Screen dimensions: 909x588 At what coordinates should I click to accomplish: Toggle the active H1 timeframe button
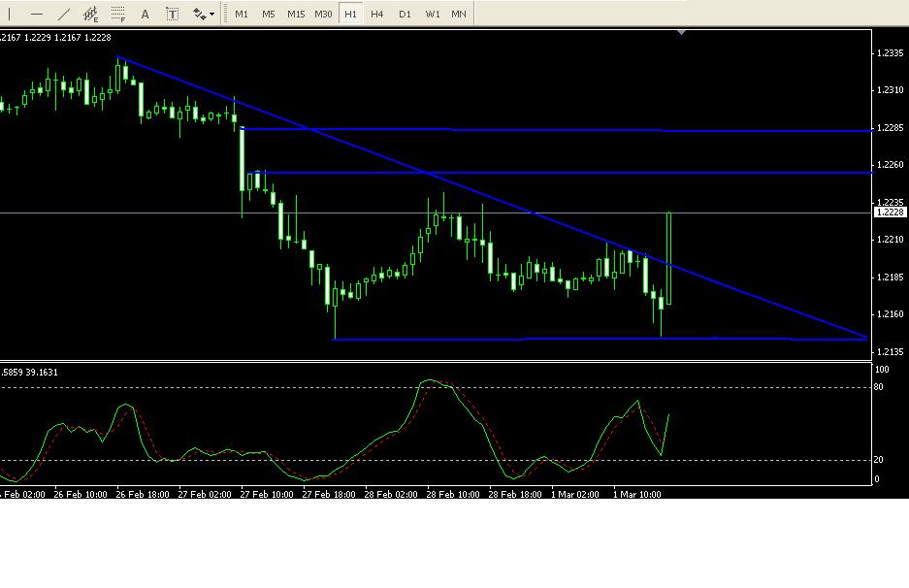pyautogui.click(x=350, y=14)
